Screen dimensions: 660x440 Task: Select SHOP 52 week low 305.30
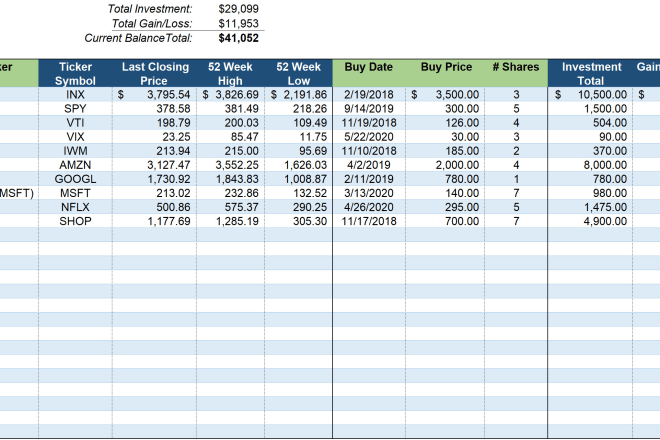pos(299,221)
